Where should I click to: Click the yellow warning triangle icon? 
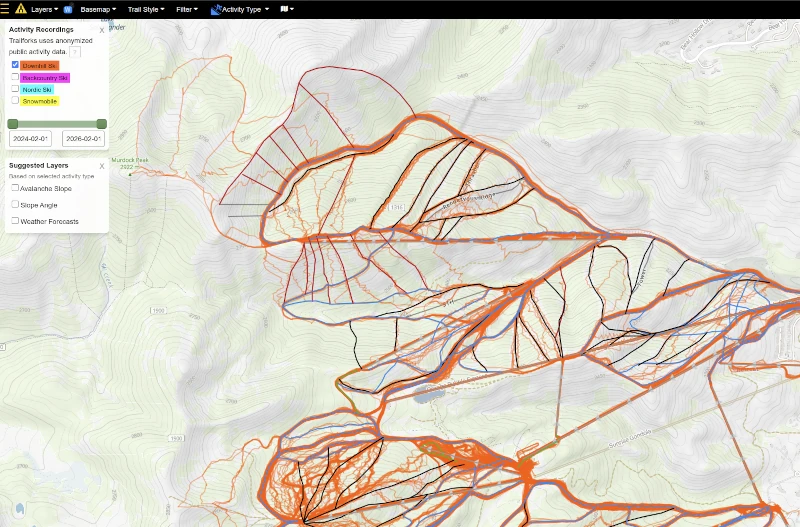pyautogui.click(x=20, y=9)
